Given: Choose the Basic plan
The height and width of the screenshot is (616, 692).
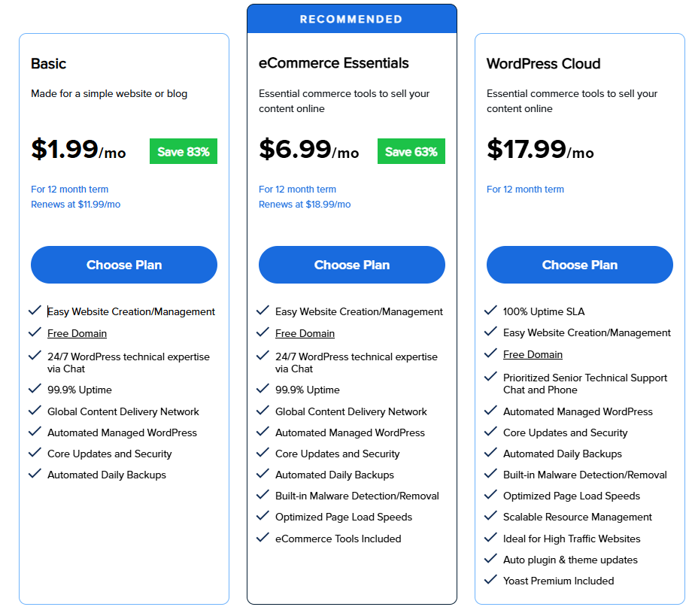Looking at the screenshot, I should [124, 265].
